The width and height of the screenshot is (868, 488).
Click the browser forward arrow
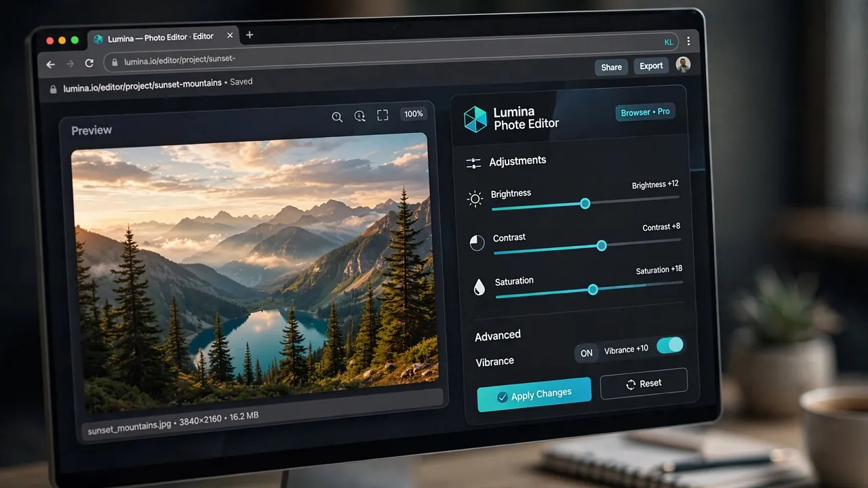(69, 64)
